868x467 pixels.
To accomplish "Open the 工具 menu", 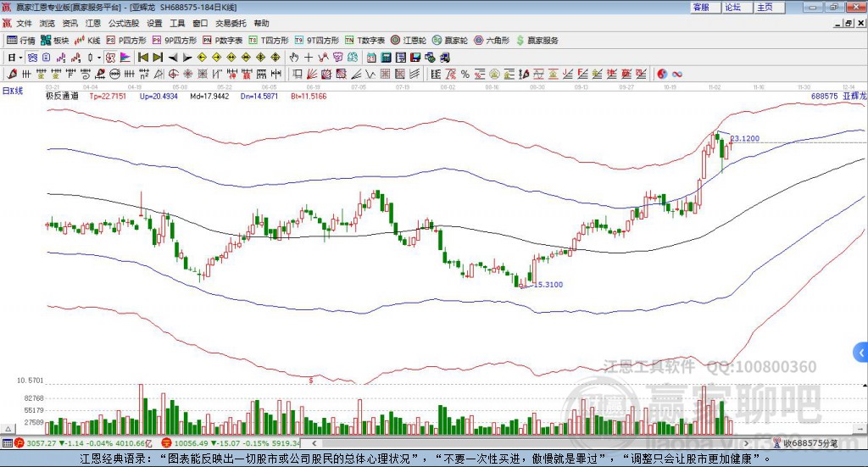I will tap(177, 23).
